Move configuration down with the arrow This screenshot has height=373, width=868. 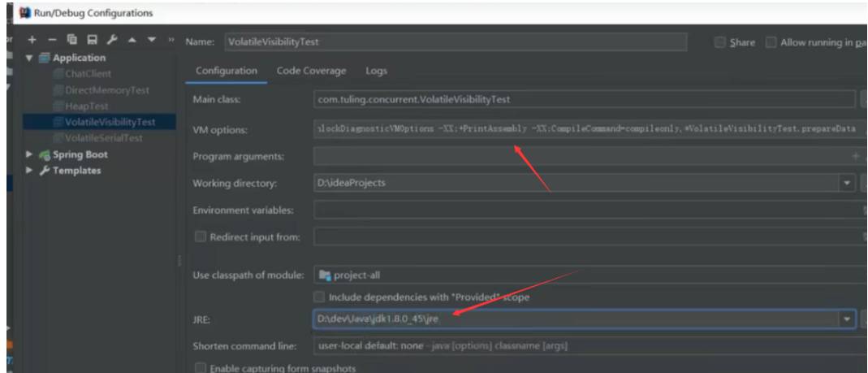[x=152, y=41]
